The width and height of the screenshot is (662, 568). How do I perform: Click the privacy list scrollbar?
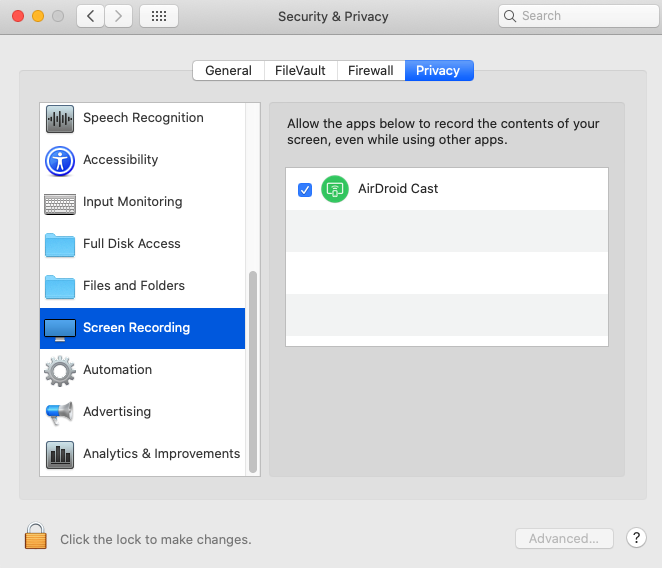(253, 370)
